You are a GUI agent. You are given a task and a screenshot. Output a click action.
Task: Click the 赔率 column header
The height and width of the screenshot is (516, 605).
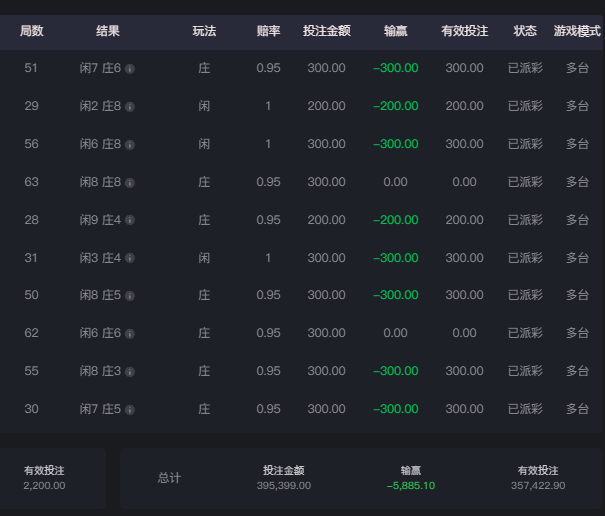[269, 31]
